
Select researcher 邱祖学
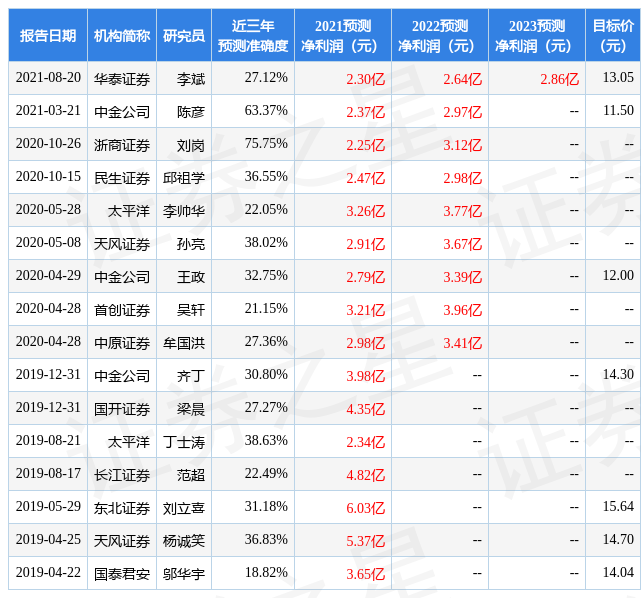tap(184, 178)
